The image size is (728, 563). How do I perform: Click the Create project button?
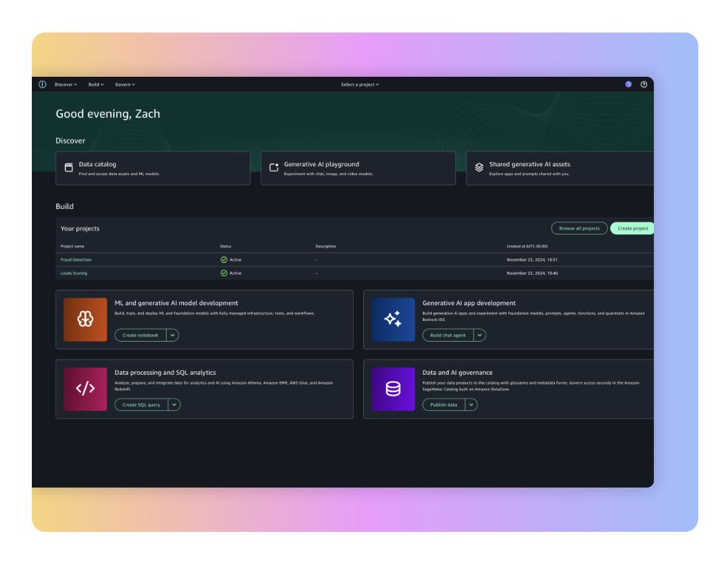[x=633, y=228]
